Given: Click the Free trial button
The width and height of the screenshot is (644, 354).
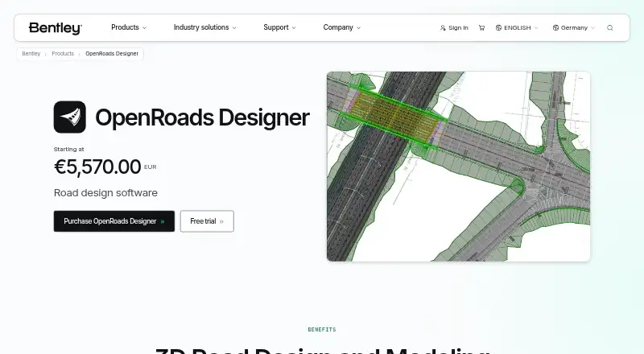Looking at the screenshot, I should click(207, 221).
